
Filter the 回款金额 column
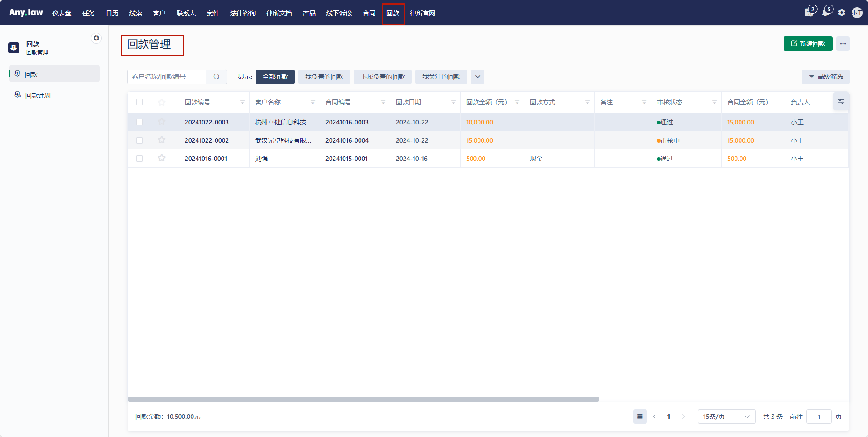coord(517,102)
